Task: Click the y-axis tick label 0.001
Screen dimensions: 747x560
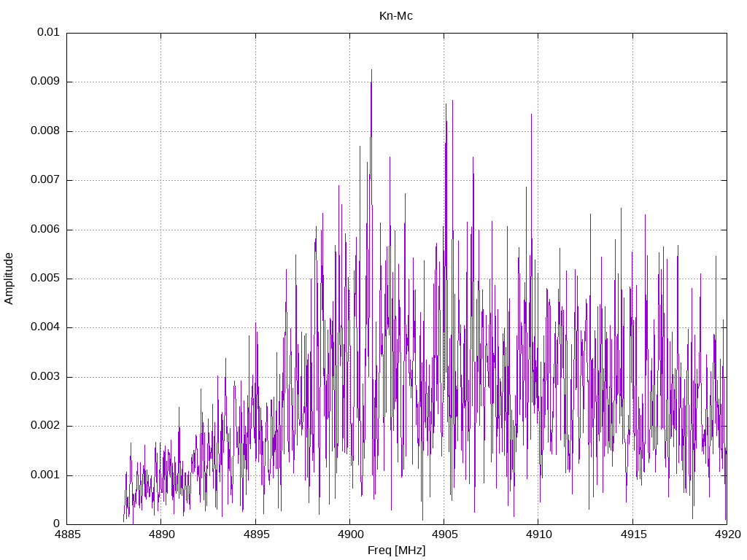Action: tap(45, 475)
